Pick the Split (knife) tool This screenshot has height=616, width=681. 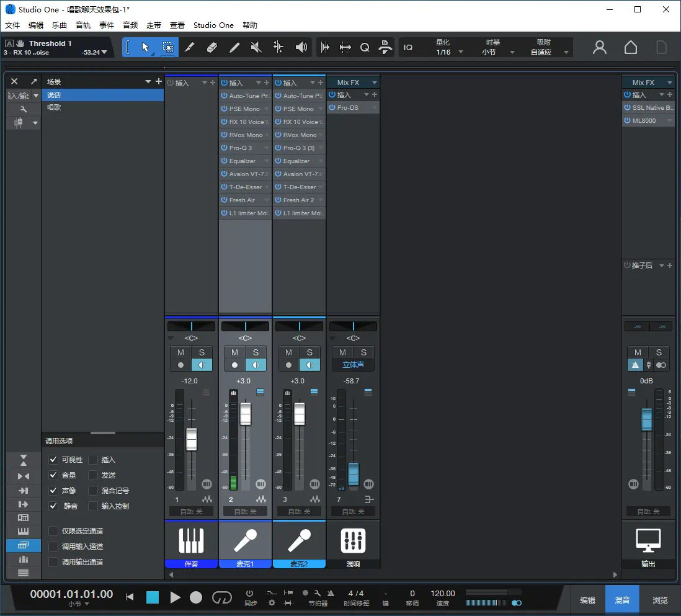coord(190,47)
